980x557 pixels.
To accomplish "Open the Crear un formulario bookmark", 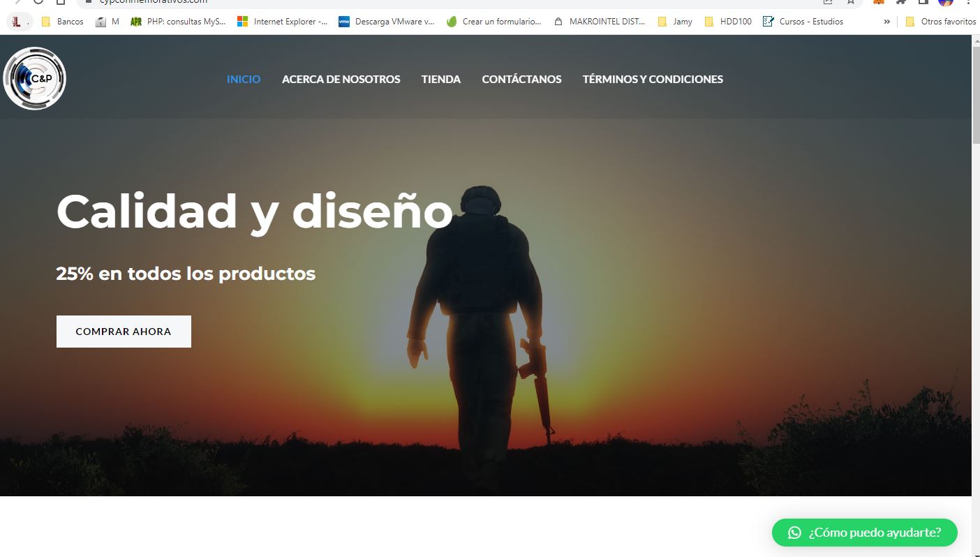I will tap(493, 22).
